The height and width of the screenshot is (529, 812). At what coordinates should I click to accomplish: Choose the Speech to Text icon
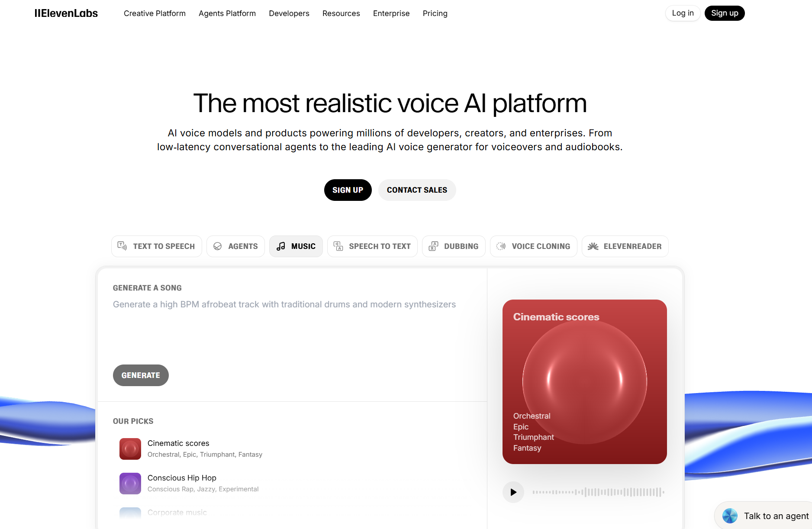pos(339,246)
